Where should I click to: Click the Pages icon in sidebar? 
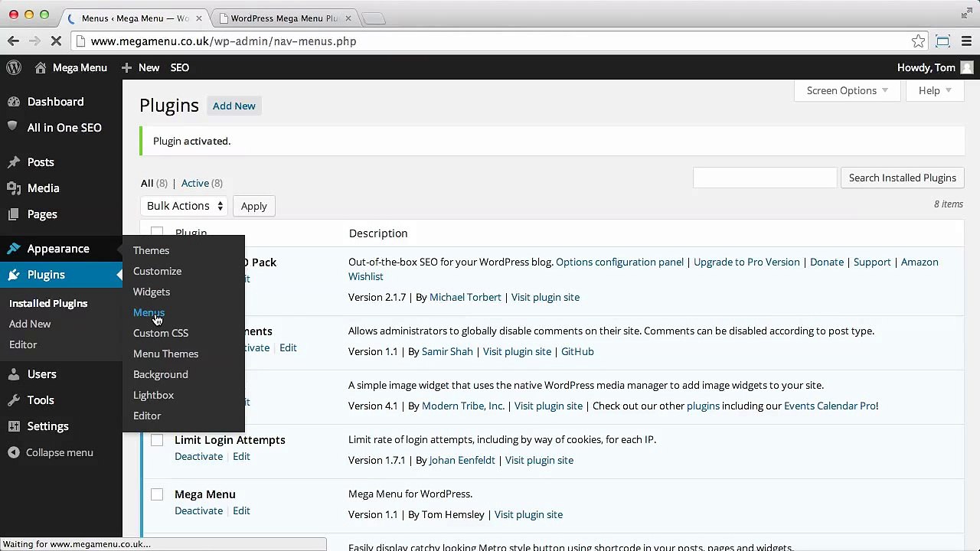(x=13, y=214)
